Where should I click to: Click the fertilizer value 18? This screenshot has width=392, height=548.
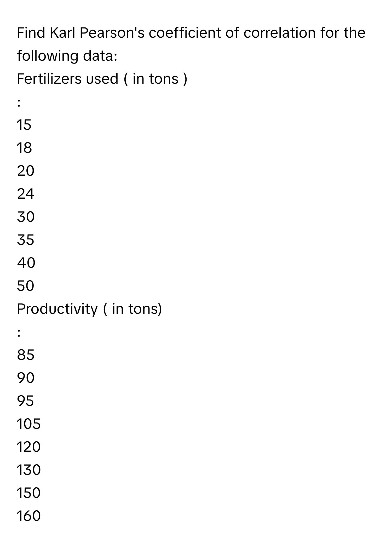click(24, 148)
